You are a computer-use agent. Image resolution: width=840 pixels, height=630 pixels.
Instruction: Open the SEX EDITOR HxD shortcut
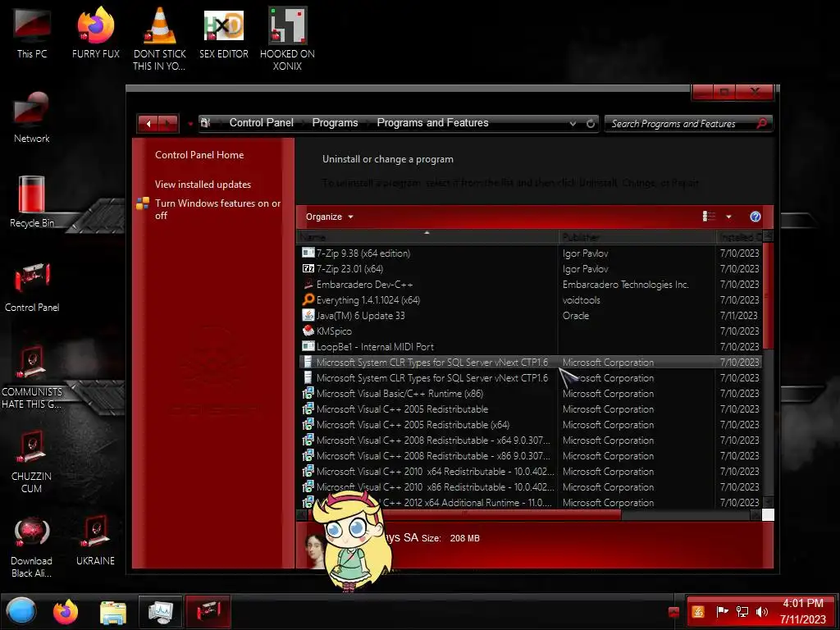[224, 34]
